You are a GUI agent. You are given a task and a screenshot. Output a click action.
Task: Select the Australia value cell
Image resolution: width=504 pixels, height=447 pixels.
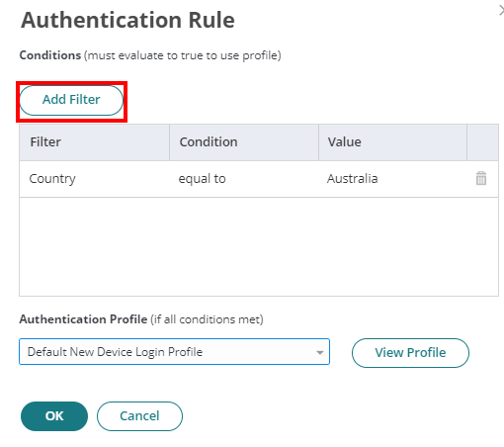coord(392,179)
